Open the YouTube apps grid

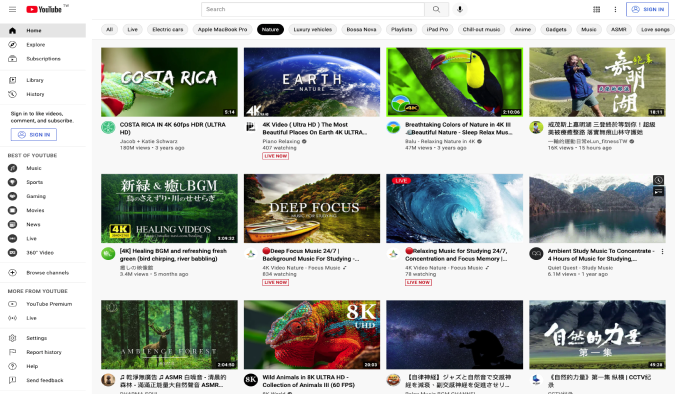(597, 9)
